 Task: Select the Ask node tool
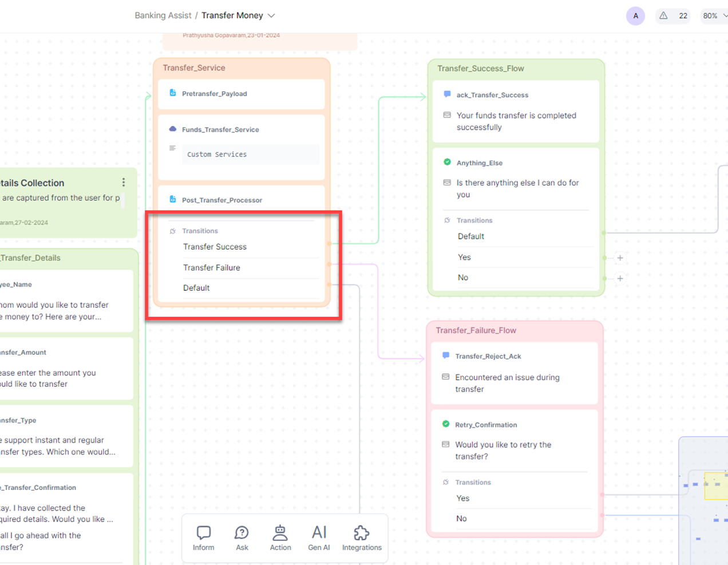click(x=242, y=538)
